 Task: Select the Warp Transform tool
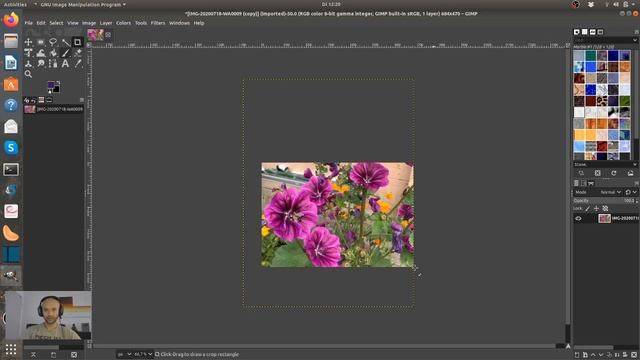[40, 53]
